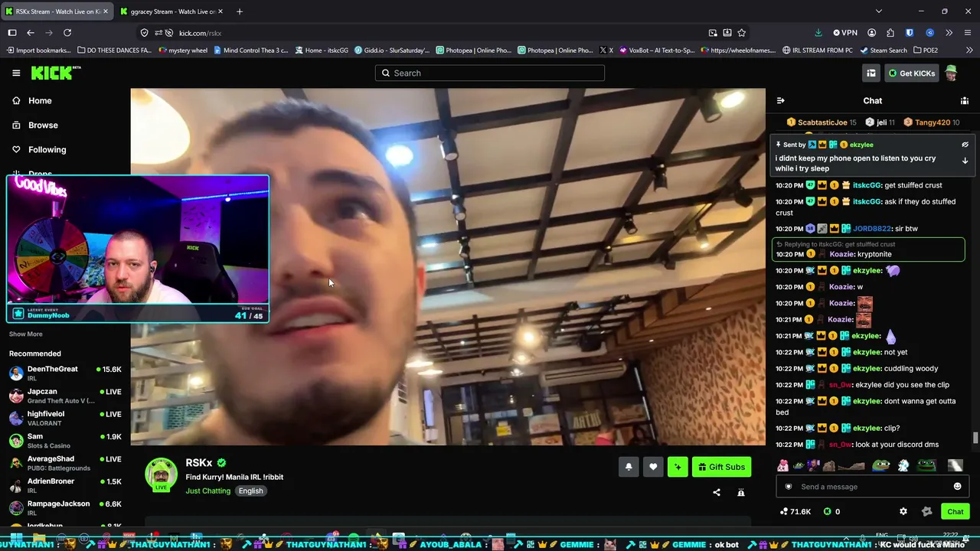980x551 pixels.
Task: Open the browser application menu
Action: pos(968,33)
